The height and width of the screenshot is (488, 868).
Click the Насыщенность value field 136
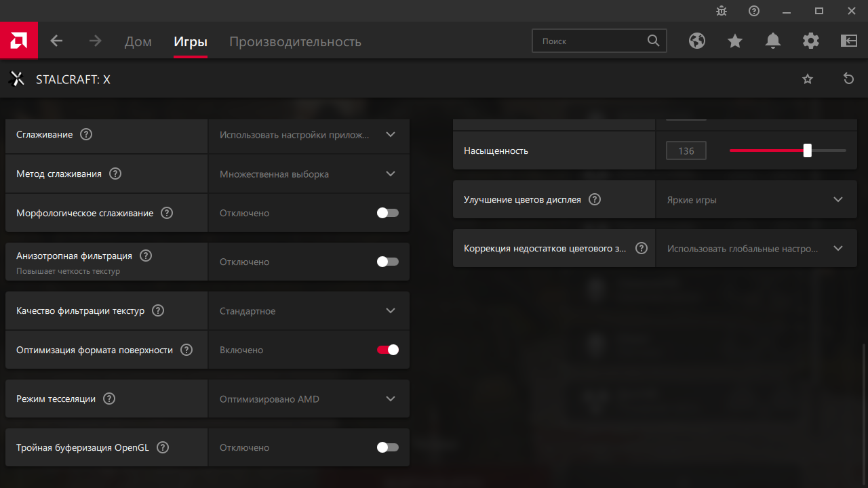click(x=686, y=150)
